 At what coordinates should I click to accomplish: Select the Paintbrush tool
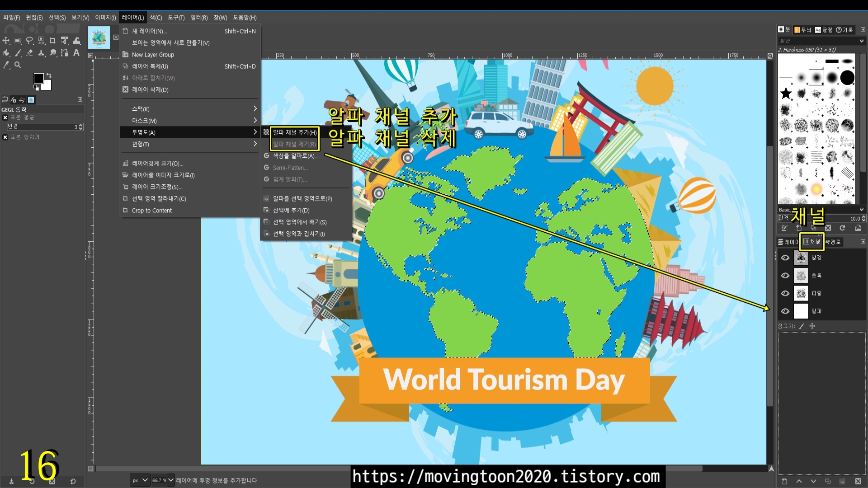click(x=17, y=52)
